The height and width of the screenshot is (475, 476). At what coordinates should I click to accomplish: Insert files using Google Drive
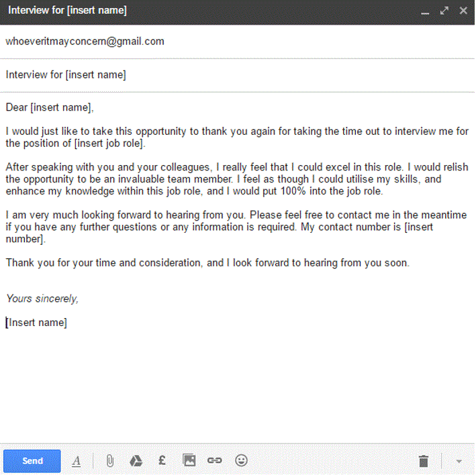click(x=136, y=461)
